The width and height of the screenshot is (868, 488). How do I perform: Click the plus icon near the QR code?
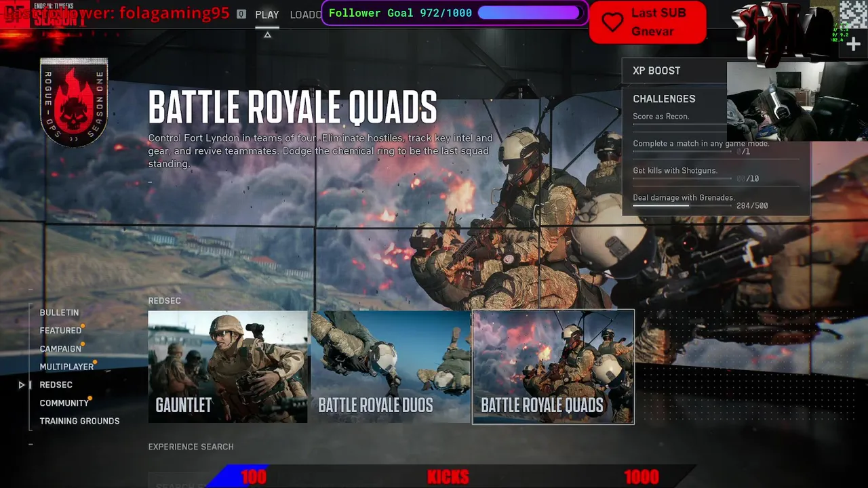[x=853, y=44]
